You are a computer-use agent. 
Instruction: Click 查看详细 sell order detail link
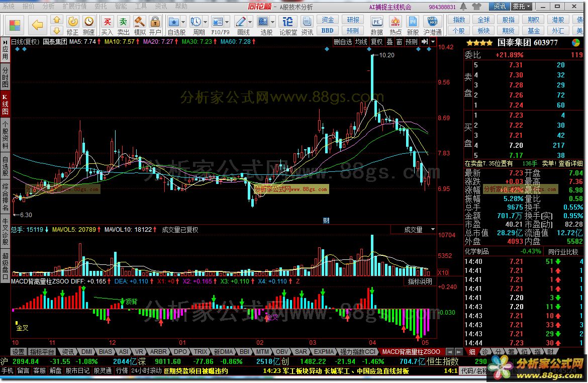point(571,163)
